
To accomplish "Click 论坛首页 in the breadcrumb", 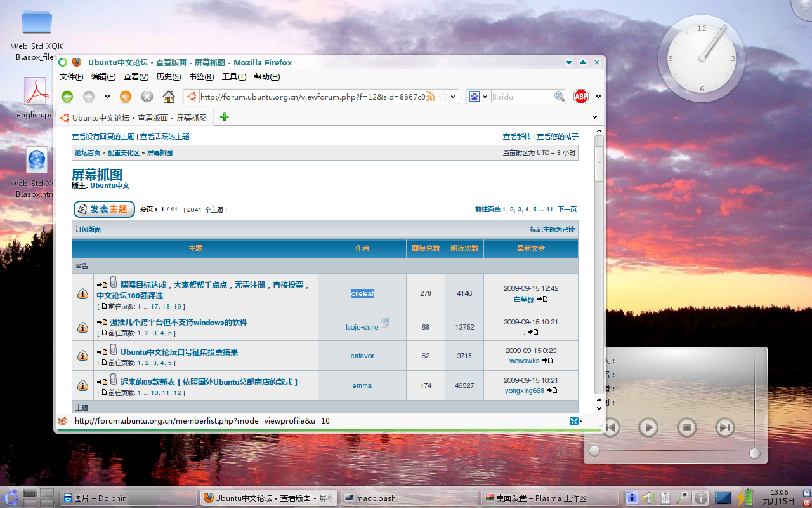I will (88, 153).
